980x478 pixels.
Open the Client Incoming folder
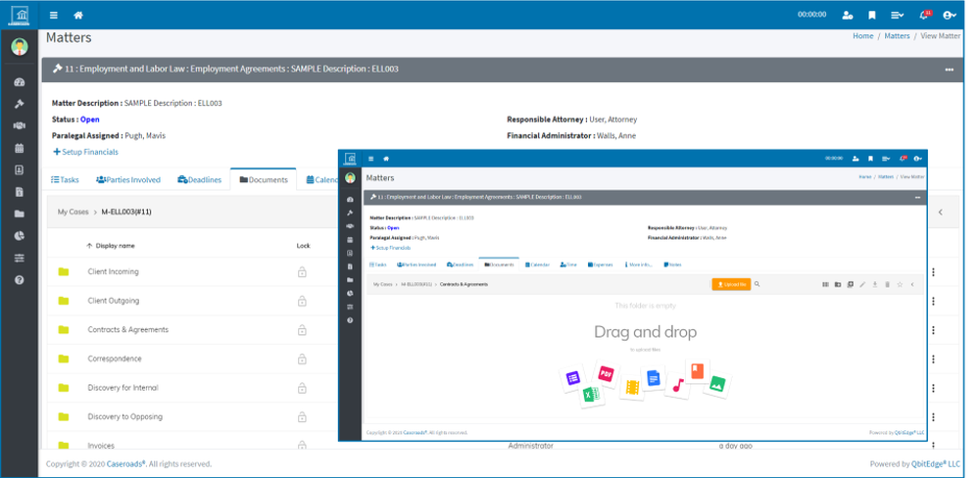tap(113, 271)
